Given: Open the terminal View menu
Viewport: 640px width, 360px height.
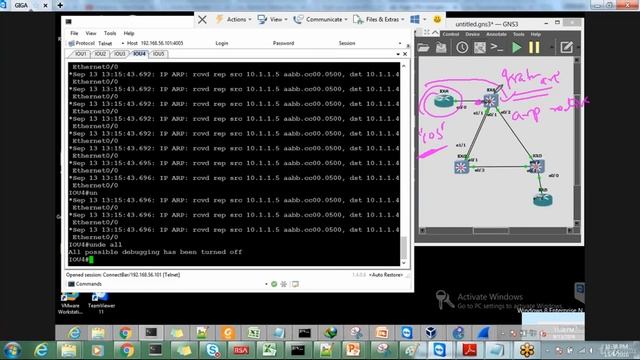Looking at the screenshot, I should point(91,33).
